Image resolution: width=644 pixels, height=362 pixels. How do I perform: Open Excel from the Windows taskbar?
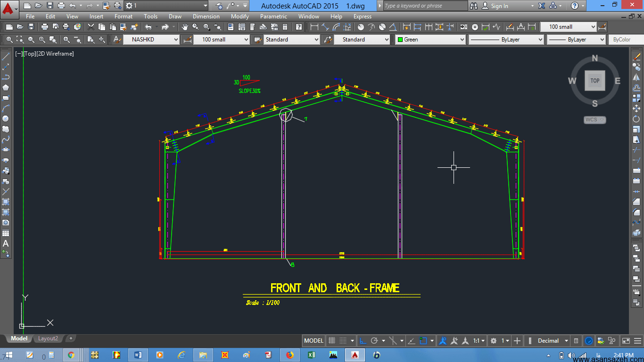tap(311, 355)
